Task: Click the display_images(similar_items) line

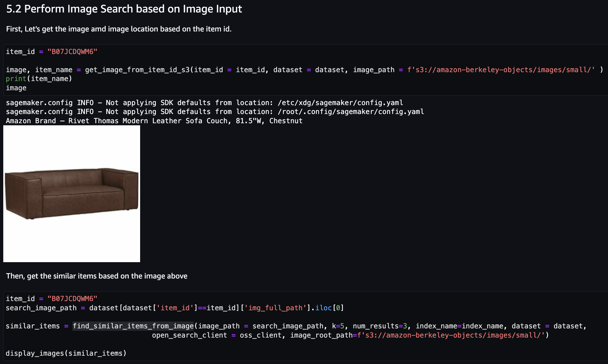Action: pos(66,353)
